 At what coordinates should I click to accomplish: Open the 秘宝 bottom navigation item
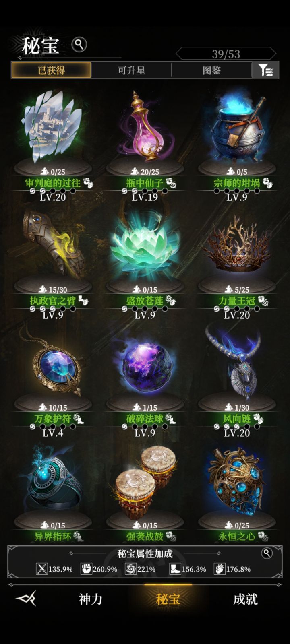click(x=168, y=599)
